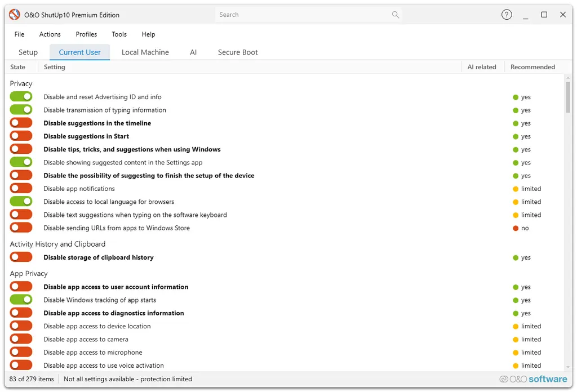Click the App Privacy section heading
The height and width of the screenshot is (392, 577).
point(29,274)
